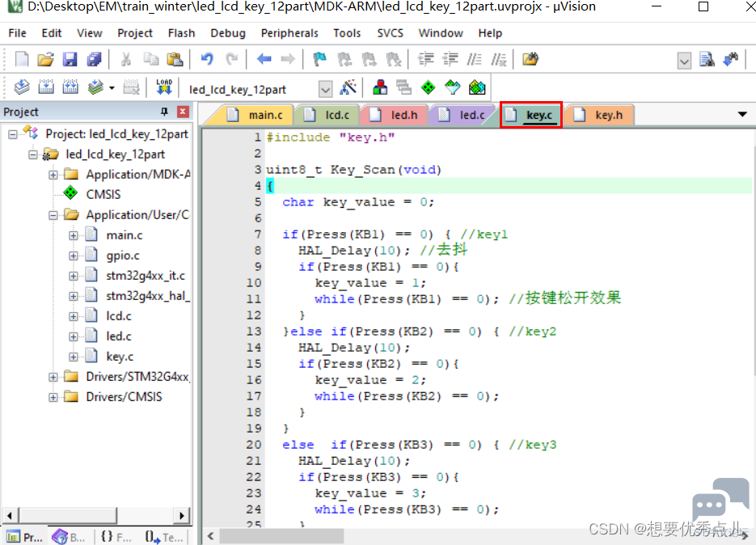Toggle a bookmark with flag icon
Screen dimensions: 756x545
click(x=319, y=59)
